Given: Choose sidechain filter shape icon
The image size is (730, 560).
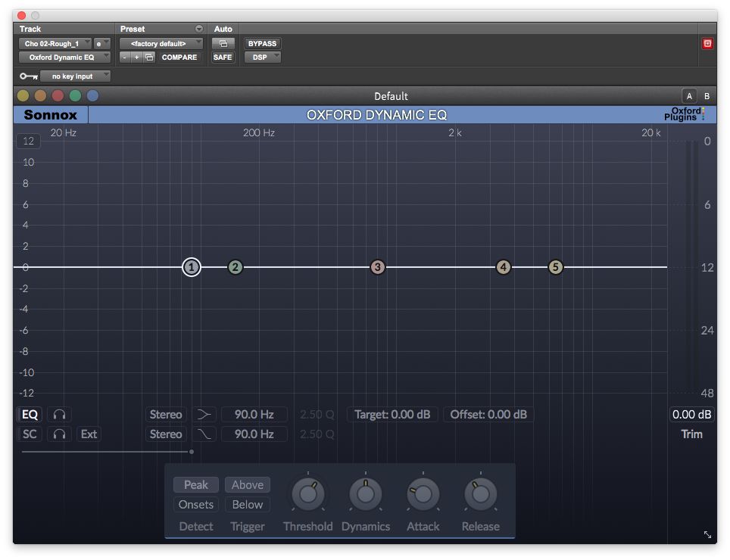Looking at the screenshot, I should point(204,434).
